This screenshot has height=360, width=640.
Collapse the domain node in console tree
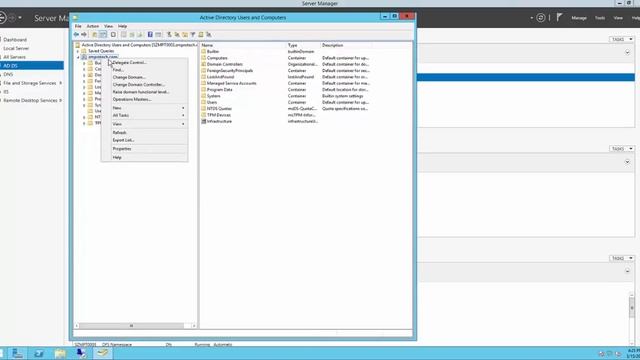(78, 58)
